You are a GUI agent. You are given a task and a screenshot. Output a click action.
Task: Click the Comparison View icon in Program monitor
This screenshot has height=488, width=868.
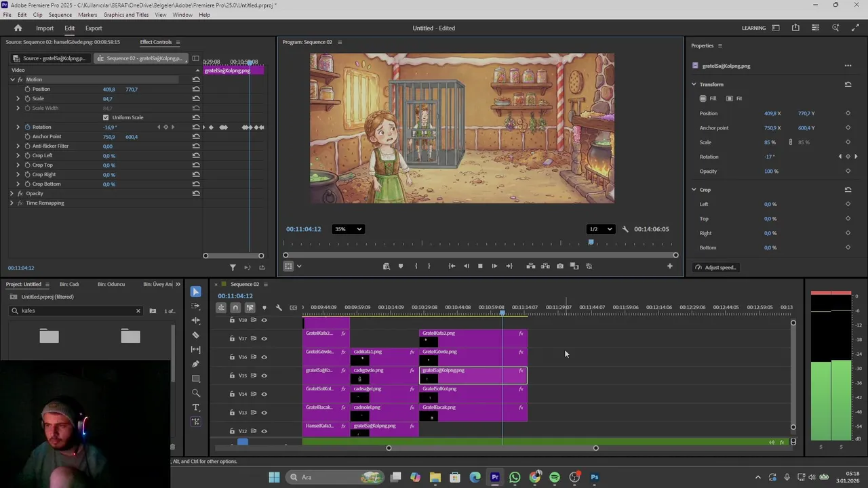(574, 266)
